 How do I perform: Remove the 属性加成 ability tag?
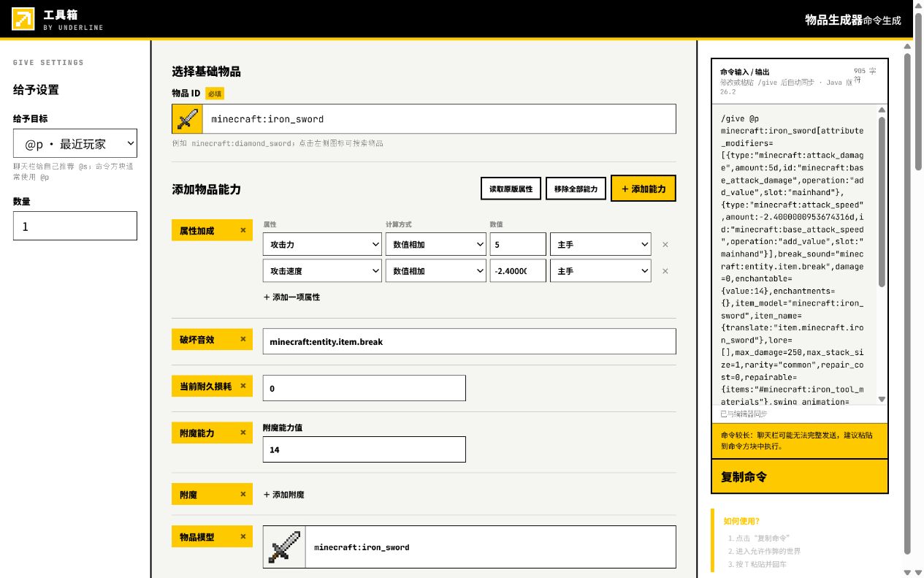point(243,230)
